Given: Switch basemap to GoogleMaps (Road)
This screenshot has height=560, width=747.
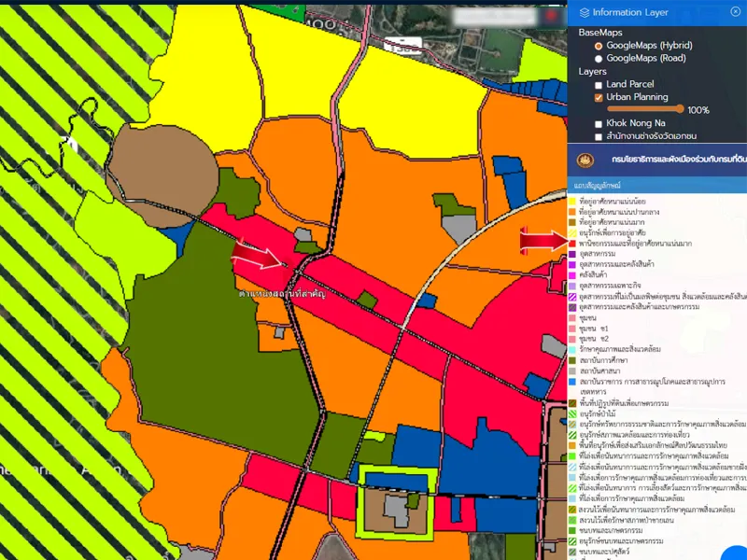Looking at the screenshot, I should (599, 58).
